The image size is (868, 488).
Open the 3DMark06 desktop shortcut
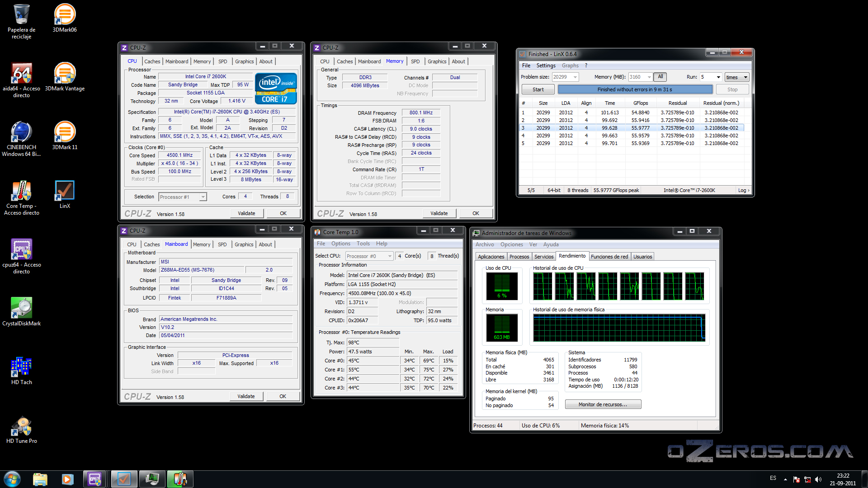click(65, 18)
